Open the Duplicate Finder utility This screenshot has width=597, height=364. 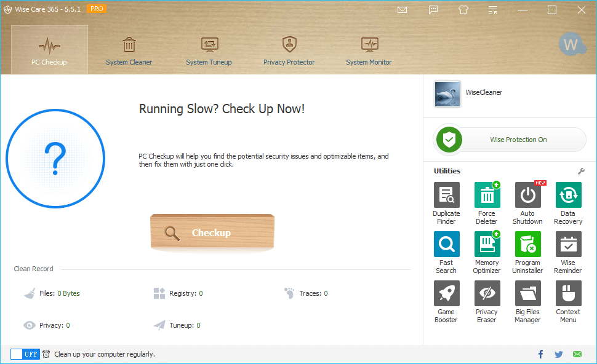pyautogui.click(x=446, y=204)
